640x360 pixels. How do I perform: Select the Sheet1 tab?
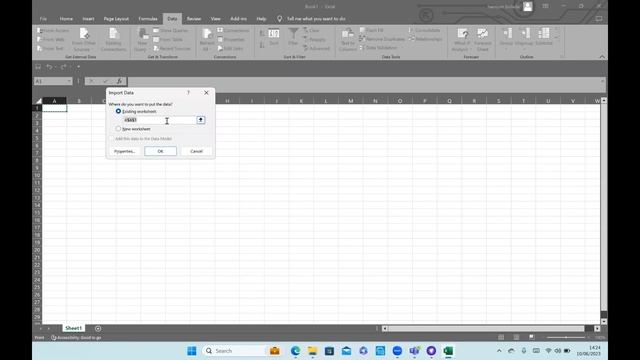click(73, 328)
